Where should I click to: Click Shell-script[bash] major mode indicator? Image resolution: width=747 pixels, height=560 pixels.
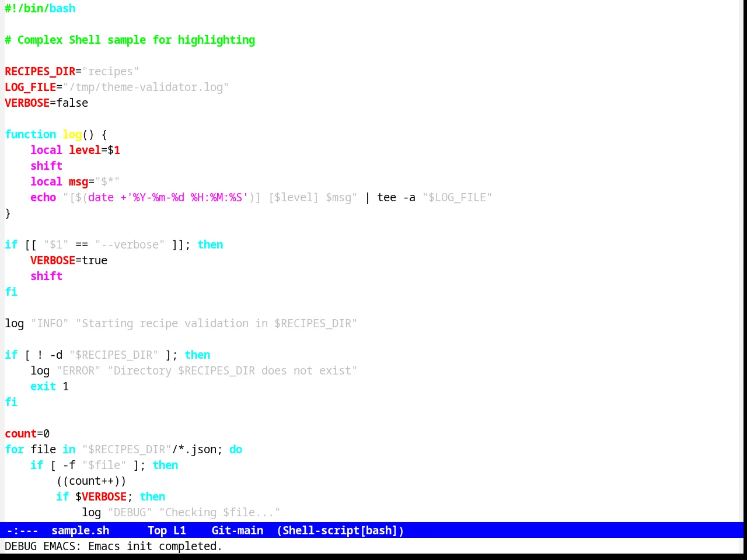[x=340, y=530]
